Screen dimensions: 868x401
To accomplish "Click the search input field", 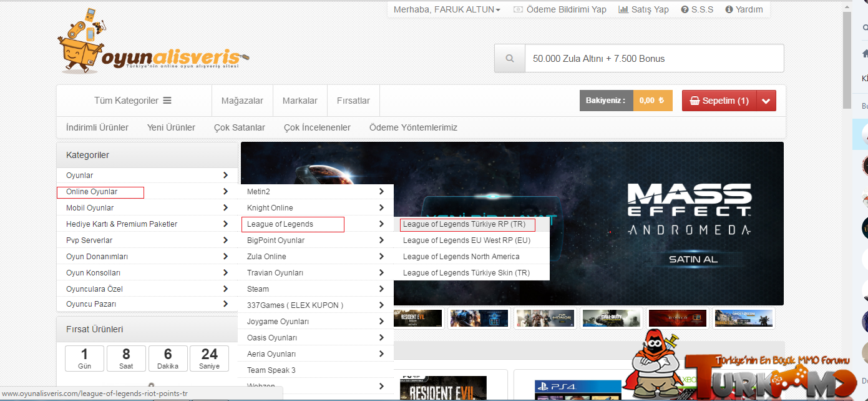I will click(654, 59).
